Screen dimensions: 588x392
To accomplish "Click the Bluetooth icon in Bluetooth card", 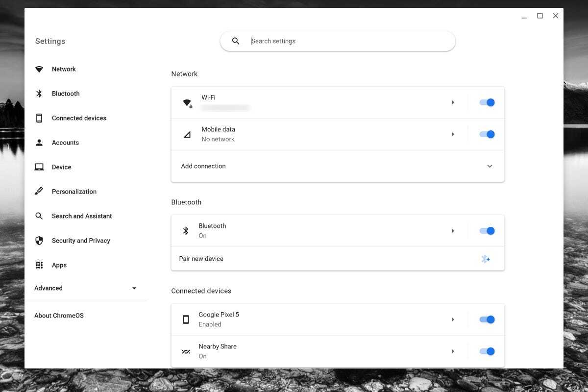I will tap(186, 231).
